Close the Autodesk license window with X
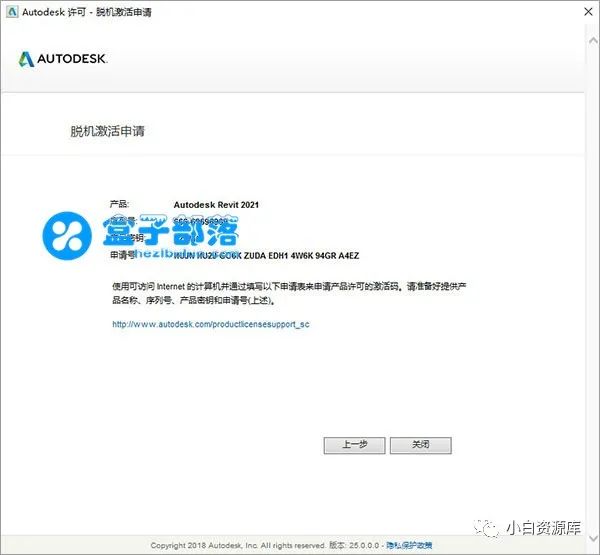Screen dimensions: 600x555 tap(589, 12)
